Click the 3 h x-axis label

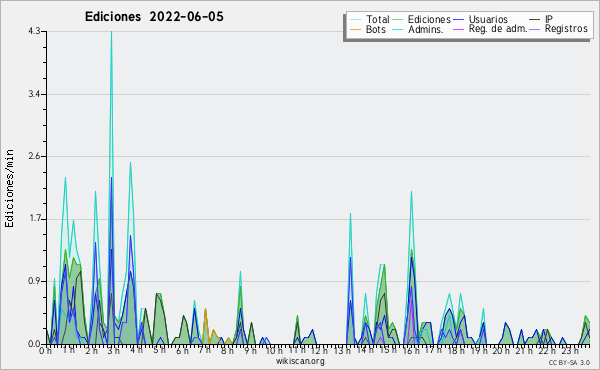(x=113, y=351)
